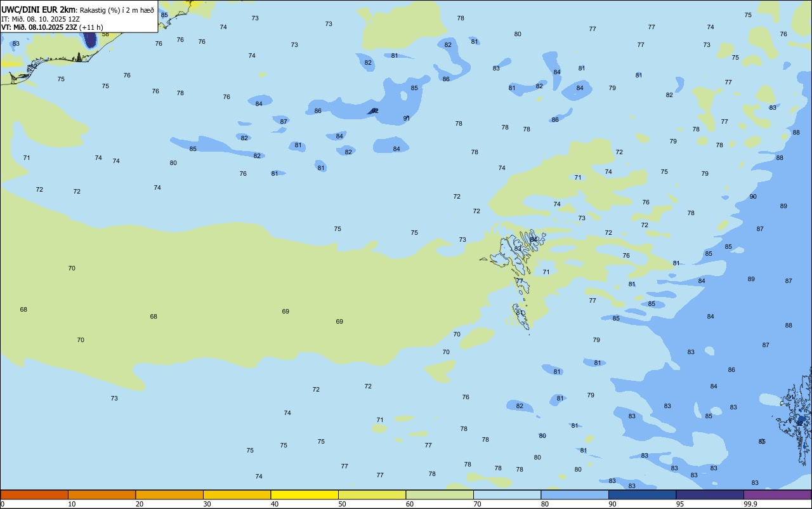Viewport: 812px width, 509px height.
Task: Click the 95–99.9 navy legend swatch
Action: coord(710,494)
